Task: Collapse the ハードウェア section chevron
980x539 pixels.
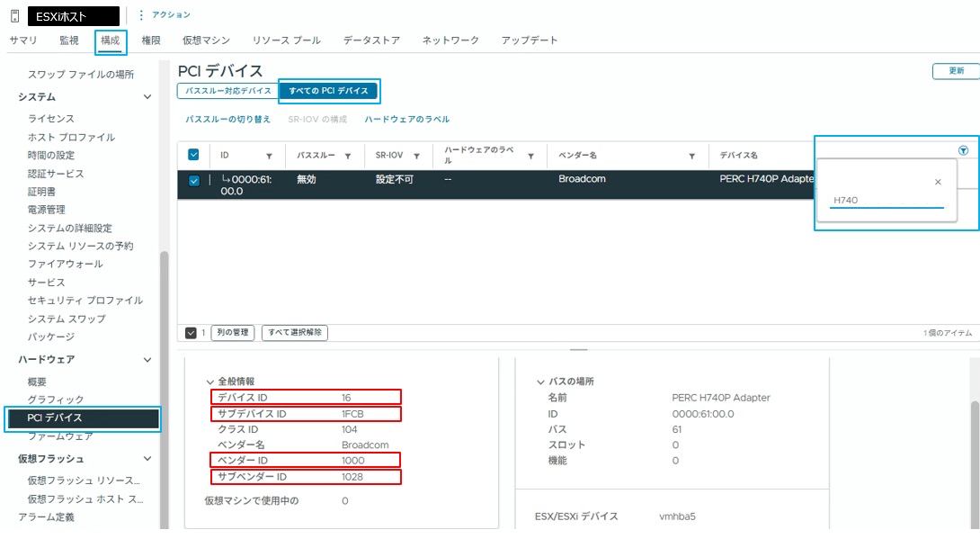Action: [x=147, y=360]
